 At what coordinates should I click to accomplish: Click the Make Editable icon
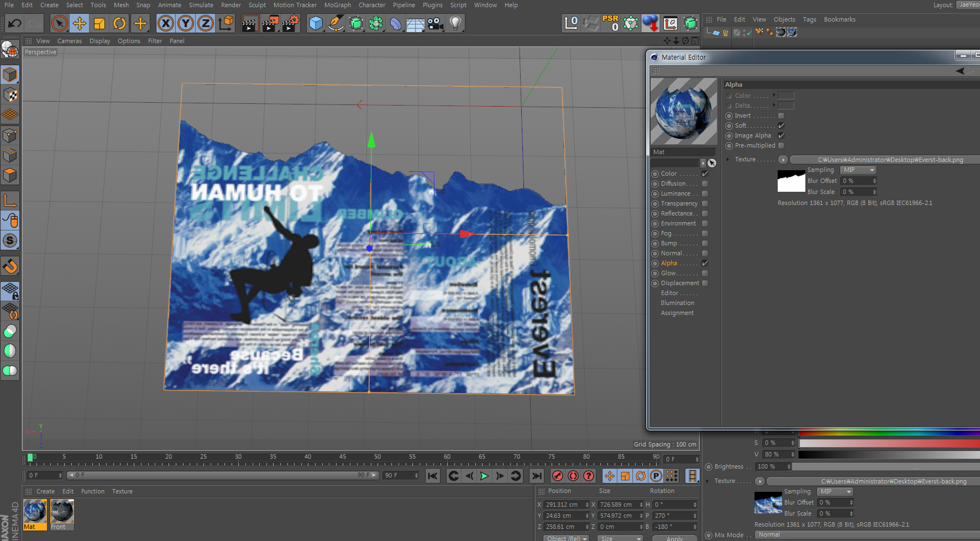[x=10, y=50]
